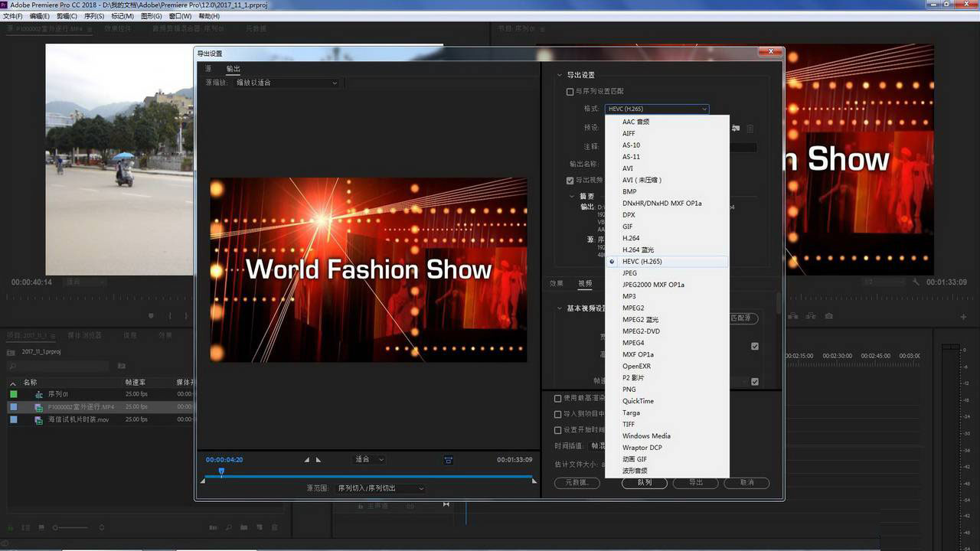The width and height of the screenshot is (980, 551).
Task: Click the set out point triangle icon
Action: tap(318, 460)
